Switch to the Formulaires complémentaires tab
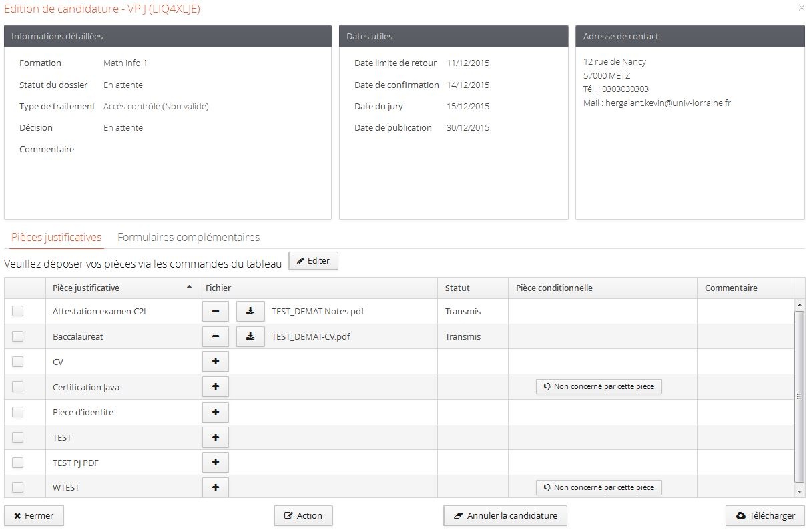Image resolution: width=809 pixels, height=532 pixels. 188,238
